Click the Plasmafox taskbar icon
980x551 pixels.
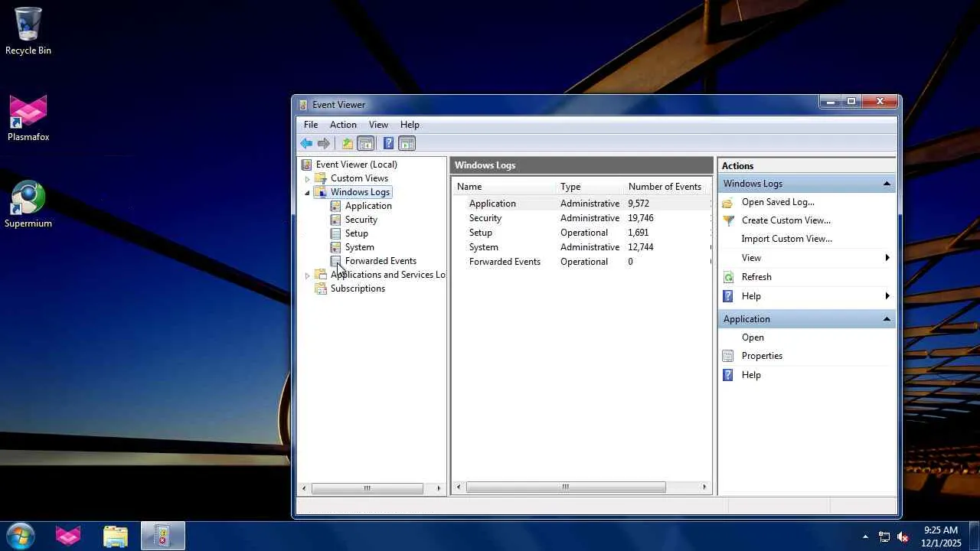click(x=68, y=536)
